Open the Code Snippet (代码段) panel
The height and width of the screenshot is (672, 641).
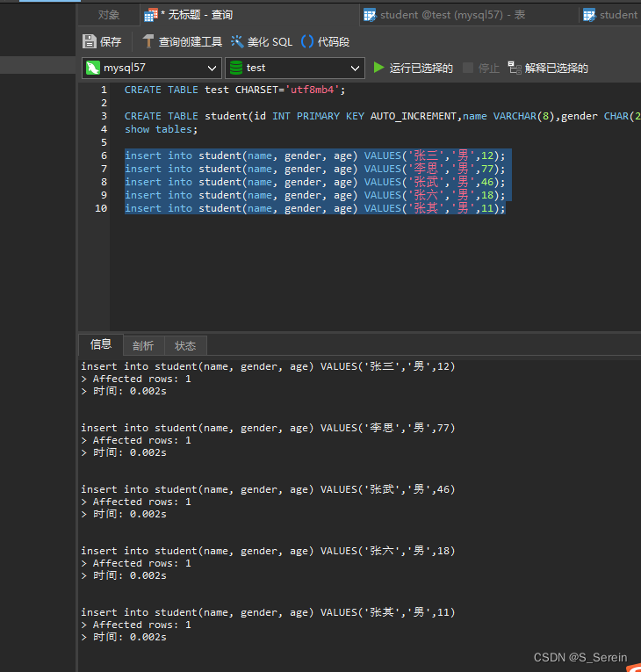pos(325,41)
